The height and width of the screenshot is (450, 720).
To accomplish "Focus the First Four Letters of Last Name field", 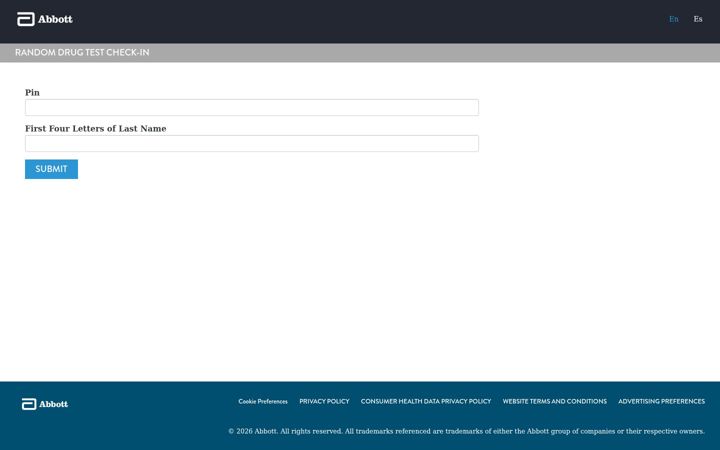I will pos(252,143).
